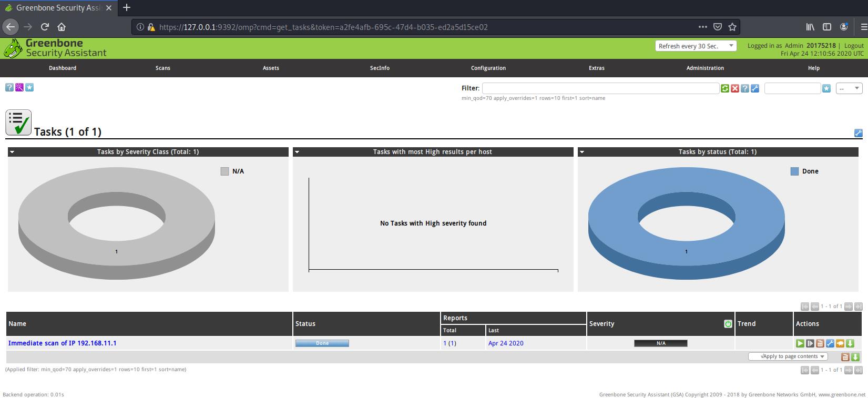
Task: Open the page help icon beside the wizard icon
Action: coord(9,87)
